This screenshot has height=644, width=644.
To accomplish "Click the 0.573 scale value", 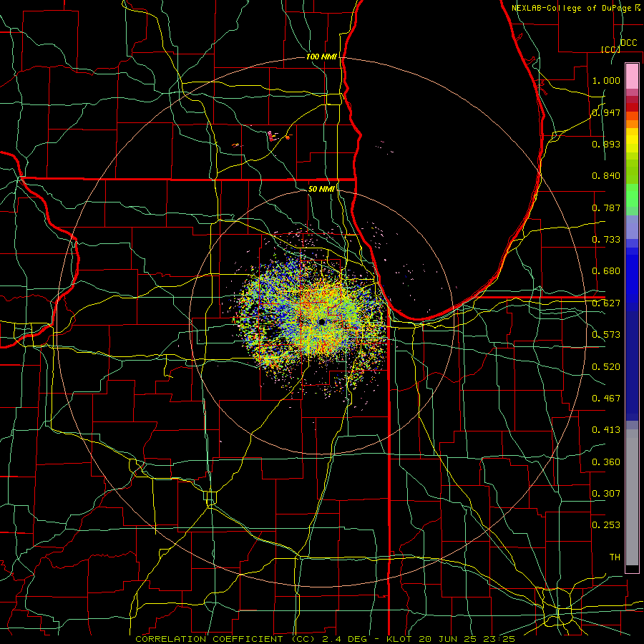I will pos(606,335).
